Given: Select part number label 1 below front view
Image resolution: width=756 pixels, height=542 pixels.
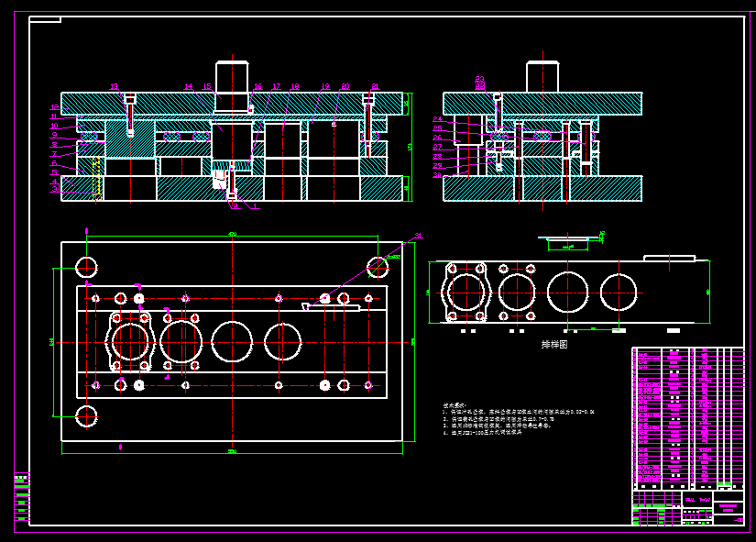Looking at the screenshot, I should 256,206.
